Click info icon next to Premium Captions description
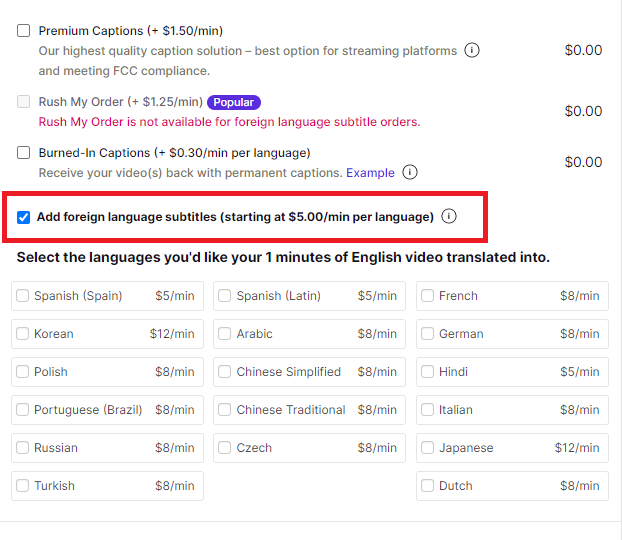This screenshot has height=540, width=622. [472, 50]
